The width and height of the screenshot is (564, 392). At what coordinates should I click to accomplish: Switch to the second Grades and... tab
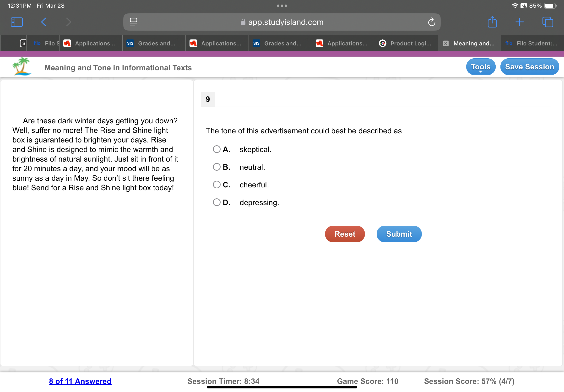(x=280, y=44)
